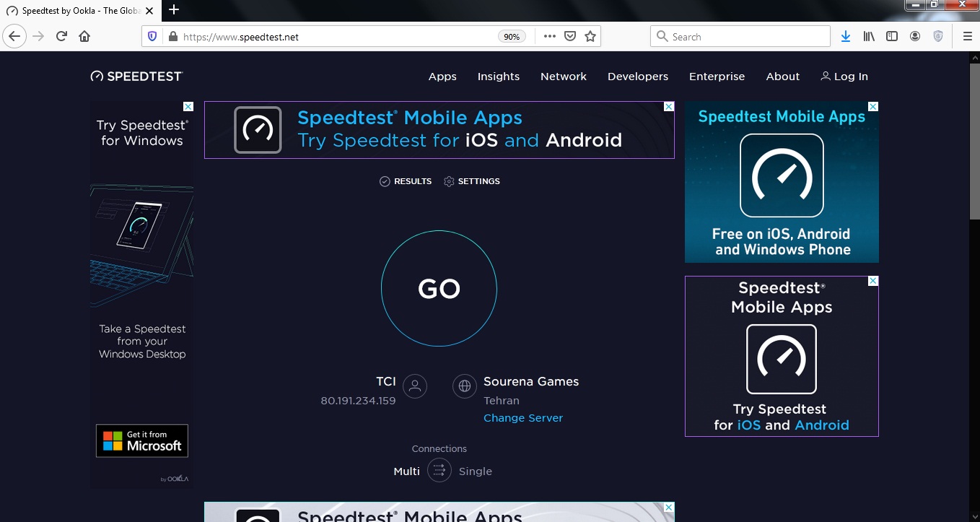Reload the current page
The height and width of the screenshot is (522, 980).
click(x=62, y=36)
